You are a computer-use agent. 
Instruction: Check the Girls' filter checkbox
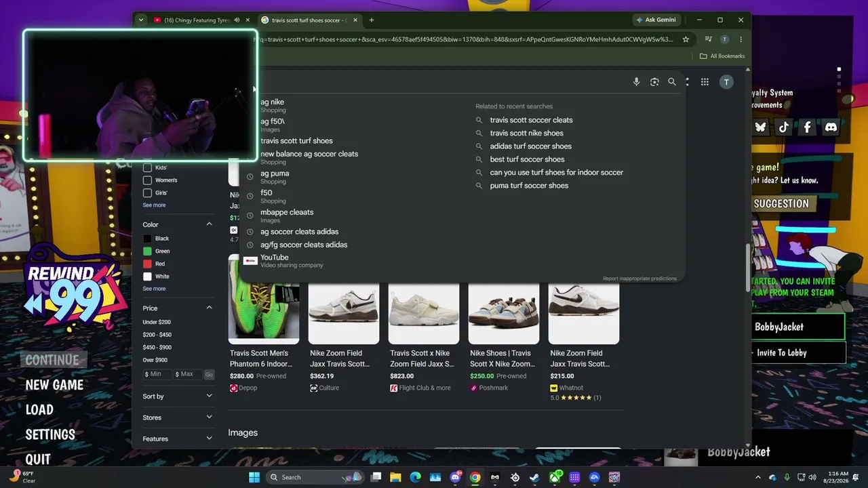(x=147, y=192)
